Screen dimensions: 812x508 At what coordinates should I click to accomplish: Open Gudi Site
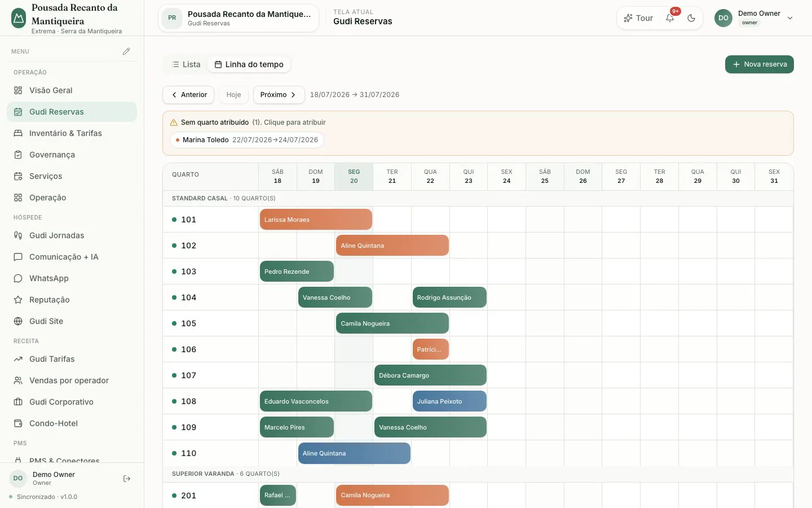click(x=72, y=321)
